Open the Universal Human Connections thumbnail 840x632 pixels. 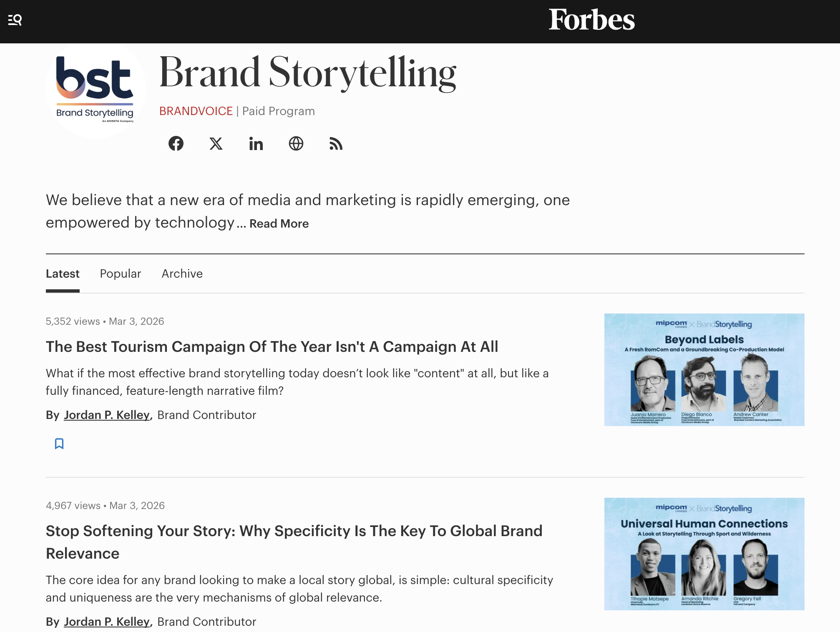[704, 554]
